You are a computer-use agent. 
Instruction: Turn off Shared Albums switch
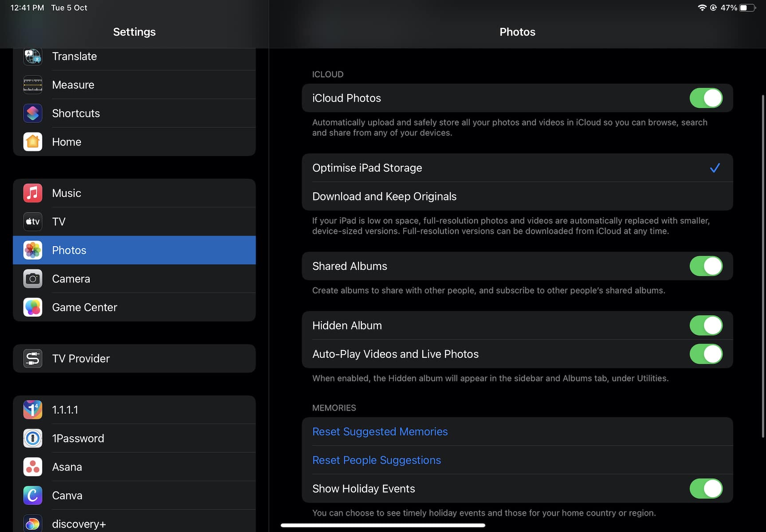coord(706,266)
